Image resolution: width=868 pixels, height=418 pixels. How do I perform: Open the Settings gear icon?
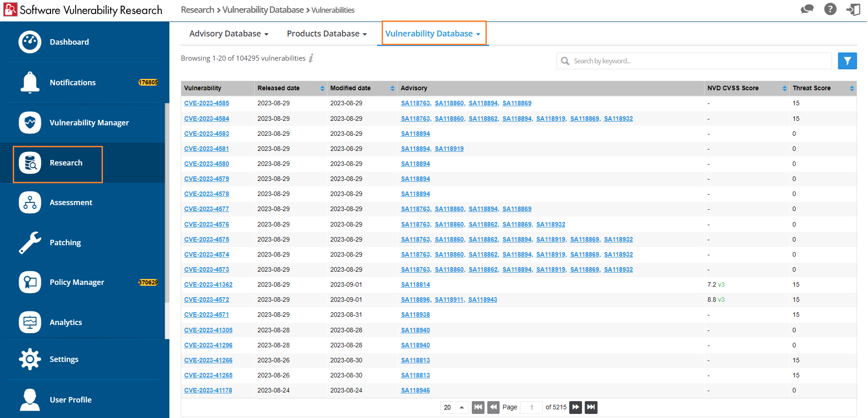pyautogui.click(x=30, y=359)
